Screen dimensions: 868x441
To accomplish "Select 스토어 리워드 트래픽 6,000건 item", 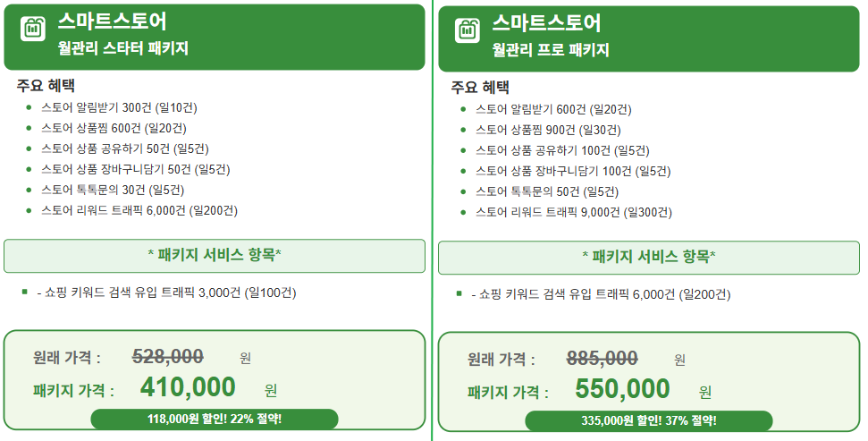I will [x=139, y=210].
